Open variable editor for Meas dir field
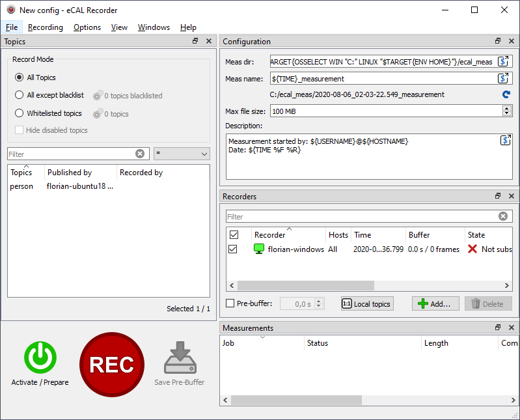Screen dimensions: 520x420 point(503,61)
